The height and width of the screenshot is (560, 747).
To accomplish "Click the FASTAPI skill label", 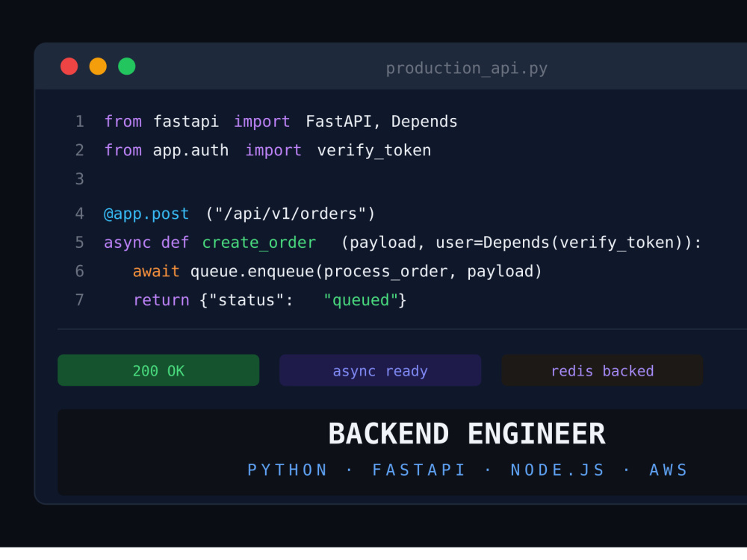I will coord(419,470).
